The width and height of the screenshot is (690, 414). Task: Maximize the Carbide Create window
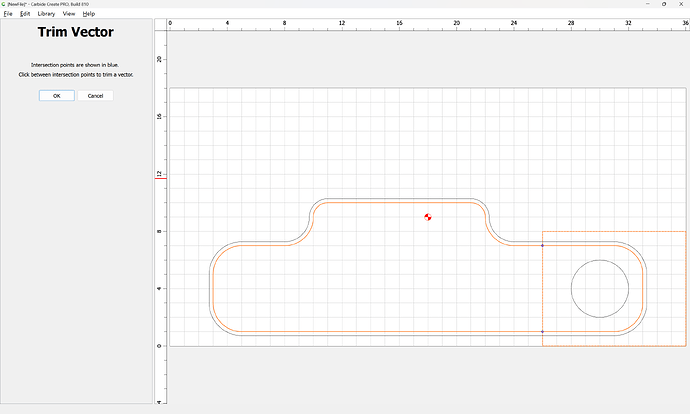tap(664, 4)
